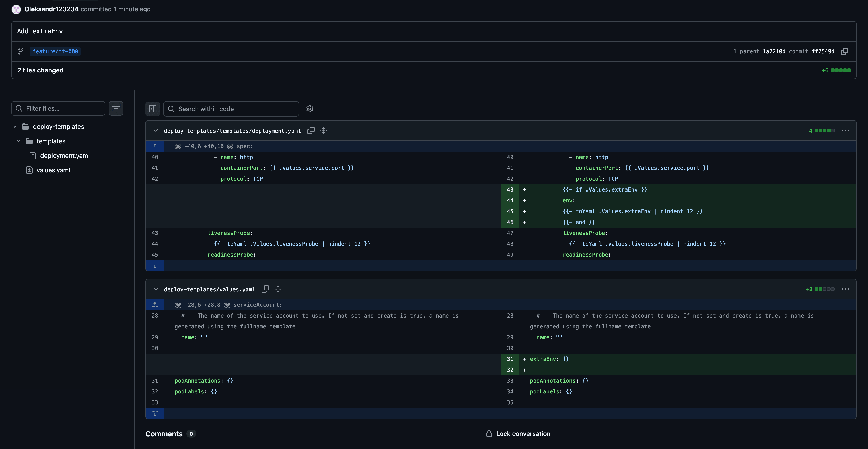Focus the Filter files input

[x=58, y=109]
